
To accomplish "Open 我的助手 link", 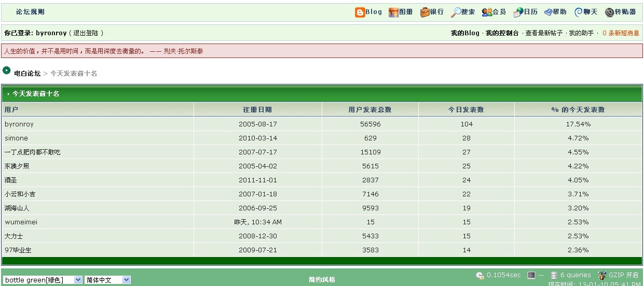I will [581, 33].
